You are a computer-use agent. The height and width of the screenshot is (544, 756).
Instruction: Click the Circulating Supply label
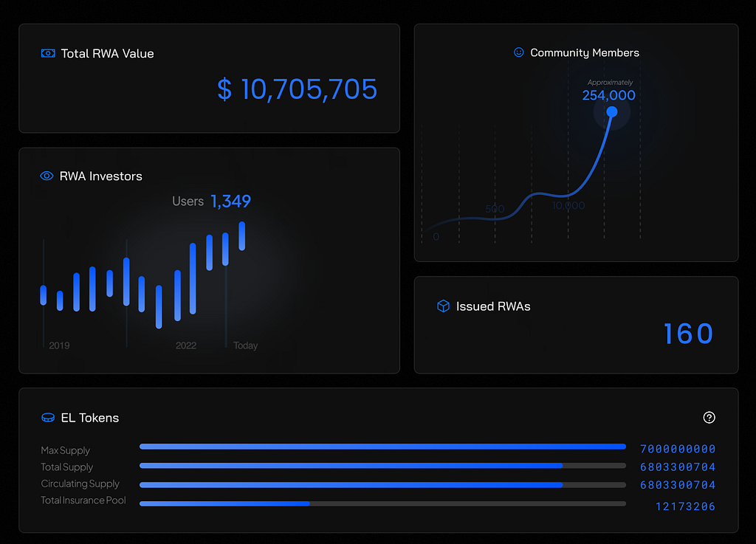[x=80, y=483]
